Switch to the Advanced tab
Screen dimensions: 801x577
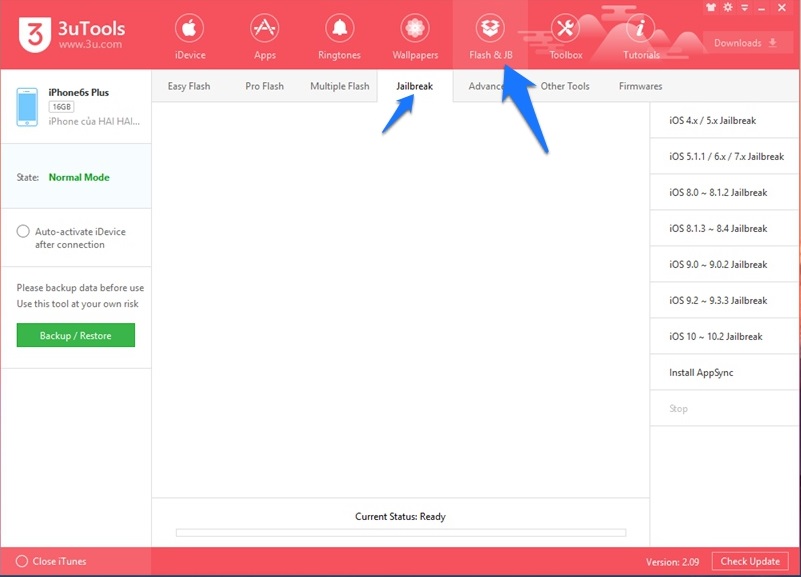click(486, 86)
